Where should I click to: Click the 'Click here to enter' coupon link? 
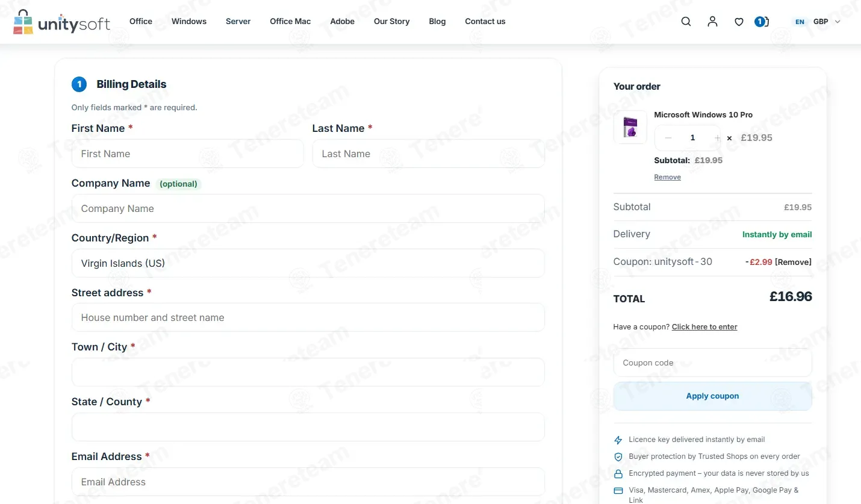(x=704, y=327)
